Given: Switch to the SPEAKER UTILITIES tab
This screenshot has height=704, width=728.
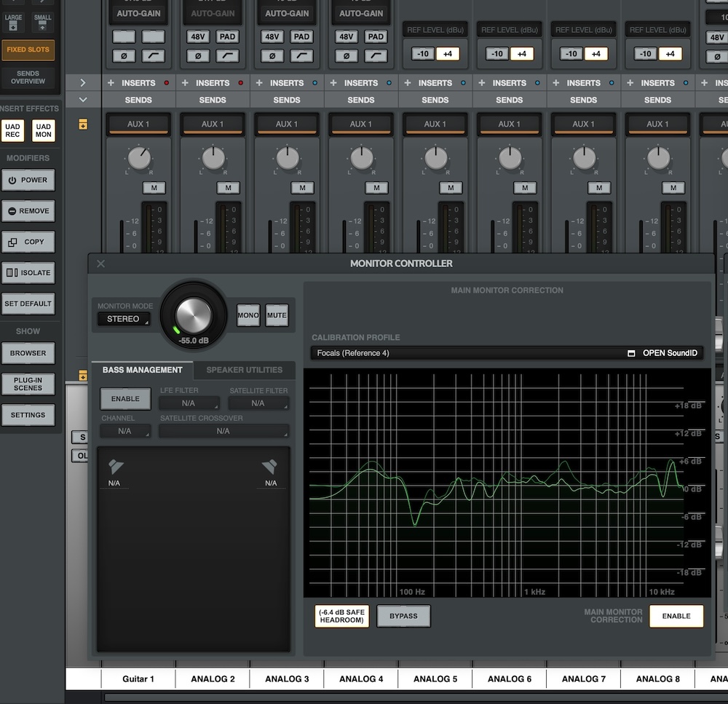Looking at the screenshot, I should (x=244, y=370).
